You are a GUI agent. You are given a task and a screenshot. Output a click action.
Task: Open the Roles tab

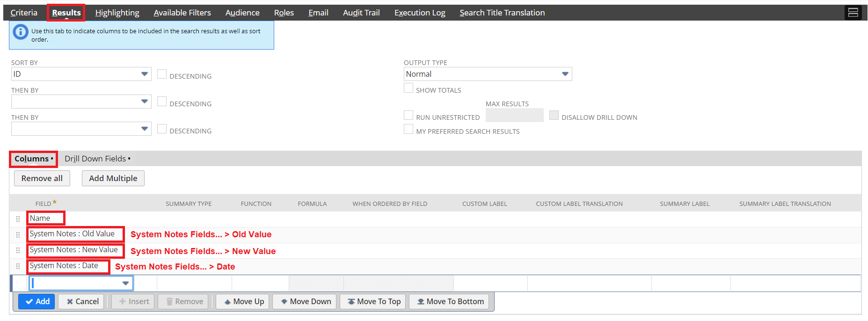[x=284, y=13]
